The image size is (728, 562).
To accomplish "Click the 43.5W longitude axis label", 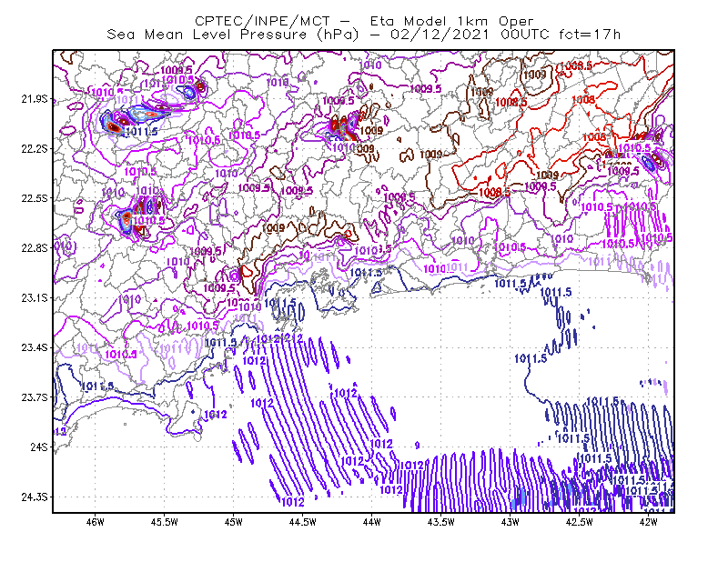I will 441,522.
